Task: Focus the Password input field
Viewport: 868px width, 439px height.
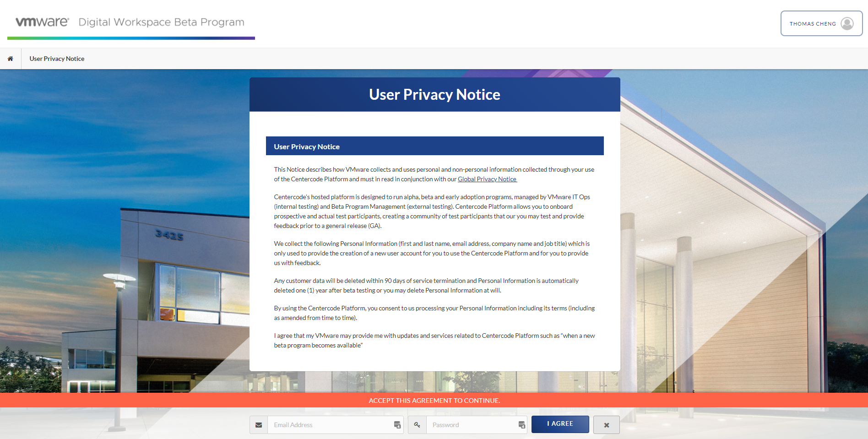Action: 472,425
